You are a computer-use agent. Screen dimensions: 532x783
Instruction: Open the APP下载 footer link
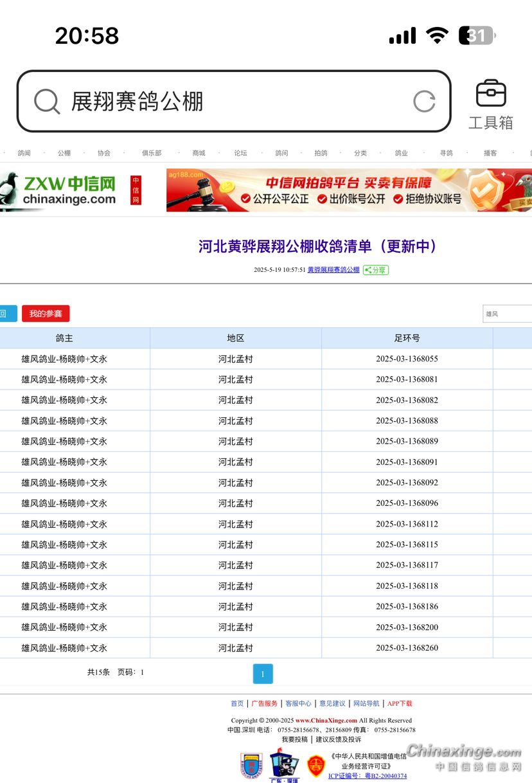[400, 704]
